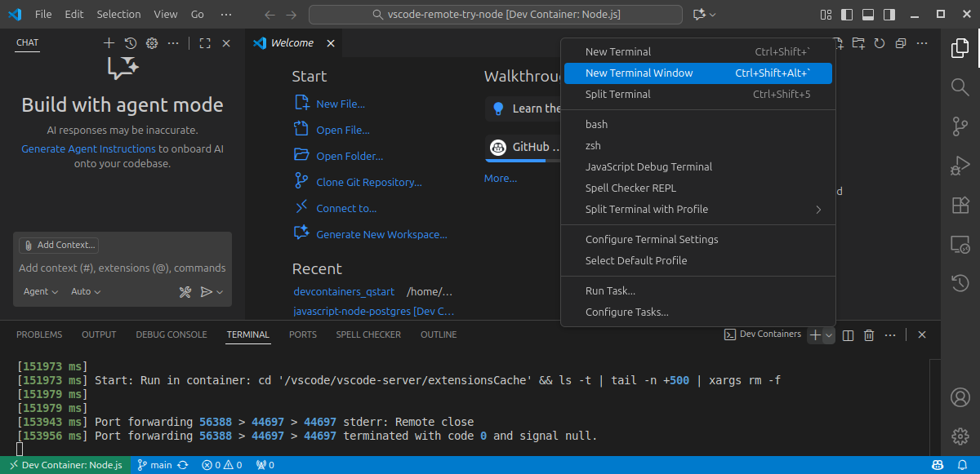Open the Manage gear in activity bar
Image resolution: width=980 pixels, height=474 pixels.
[x=960, y=436]
